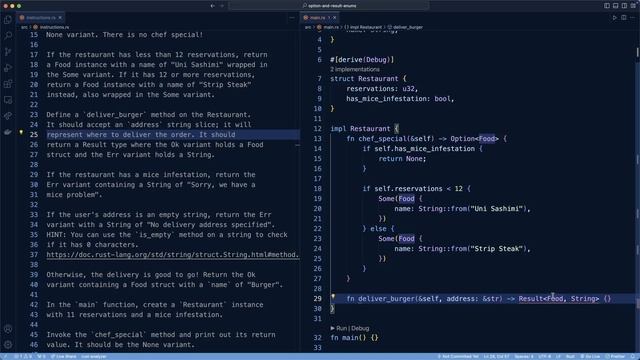This screenshot has height=360, width=640.
Task: Open the command center search box
Action: click(x=329, y=6)
